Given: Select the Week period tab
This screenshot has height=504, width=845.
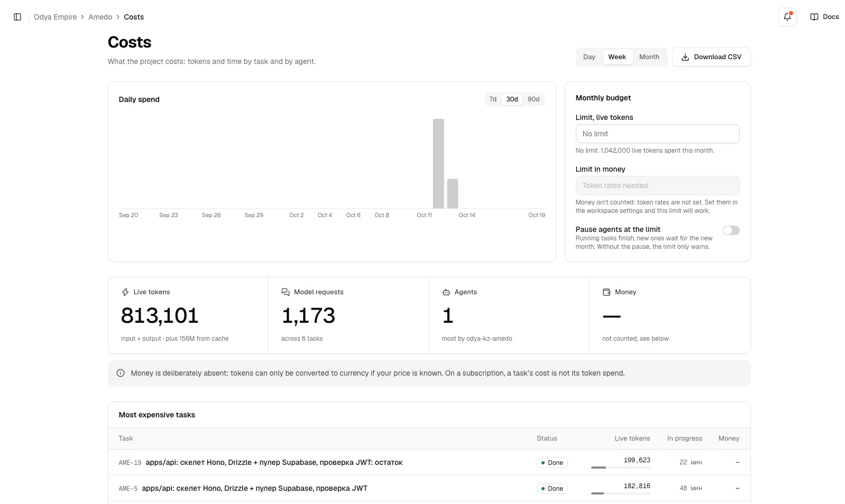Looking at the screenshot, I should (x=617, y=57).
